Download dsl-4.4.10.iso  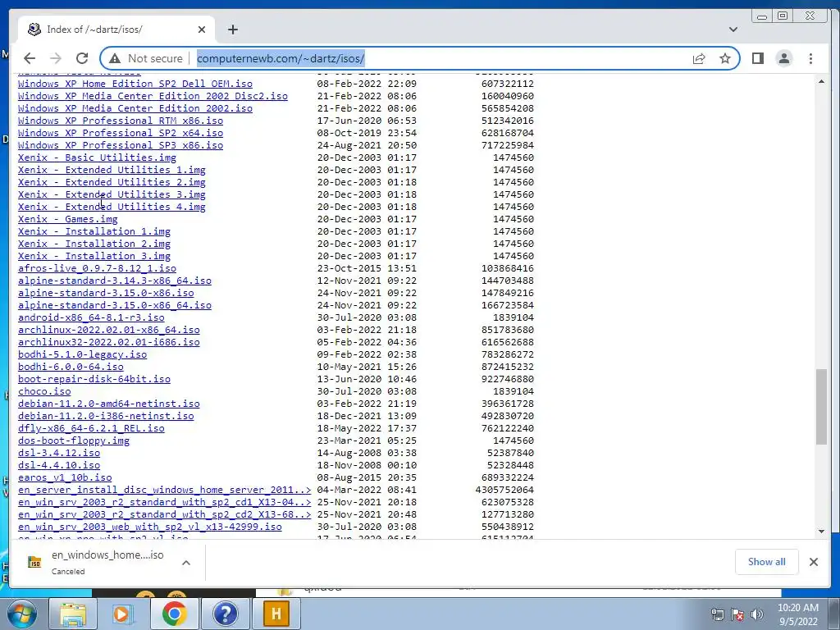[59, 466]
